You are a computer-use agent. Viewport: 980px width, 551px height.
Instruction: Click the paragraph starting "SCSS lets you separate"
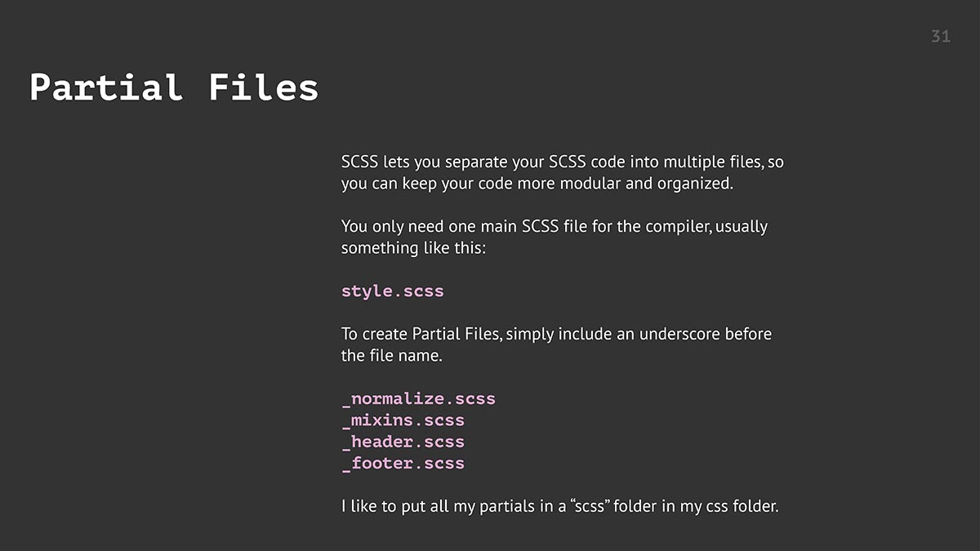click(563, 172)
